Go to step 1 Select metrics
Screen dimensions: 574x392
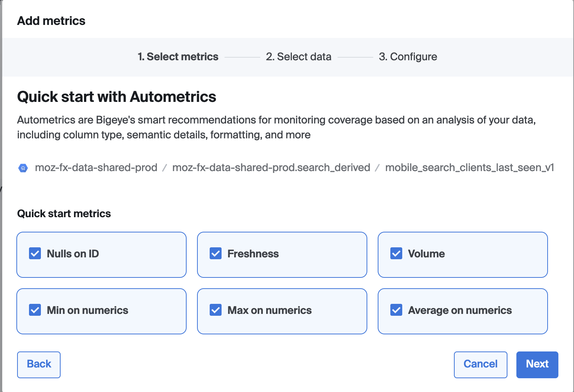pos(178,57)
